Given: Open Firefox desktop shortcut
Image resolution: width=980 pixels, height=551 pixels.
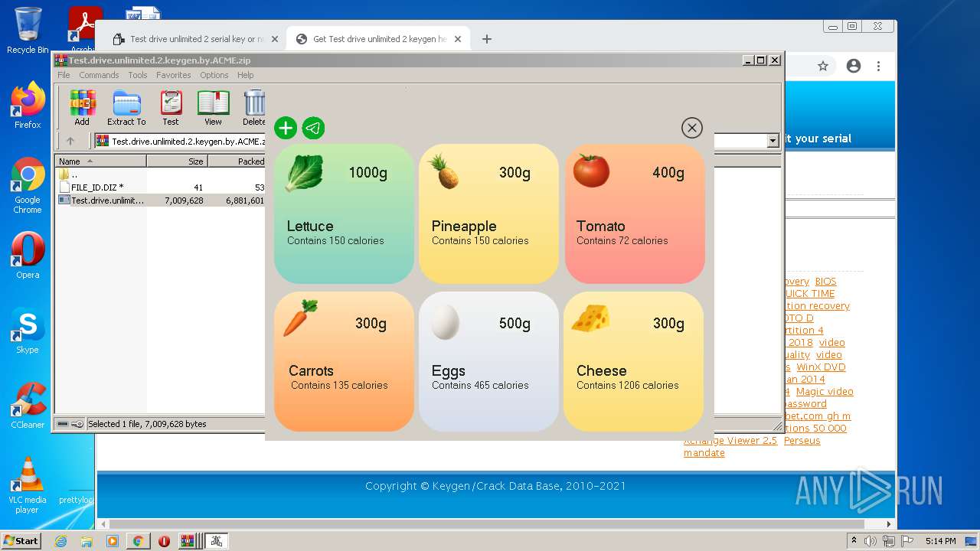Looking at the screenshot, I should pyautogui.click(x=28, y=106).
